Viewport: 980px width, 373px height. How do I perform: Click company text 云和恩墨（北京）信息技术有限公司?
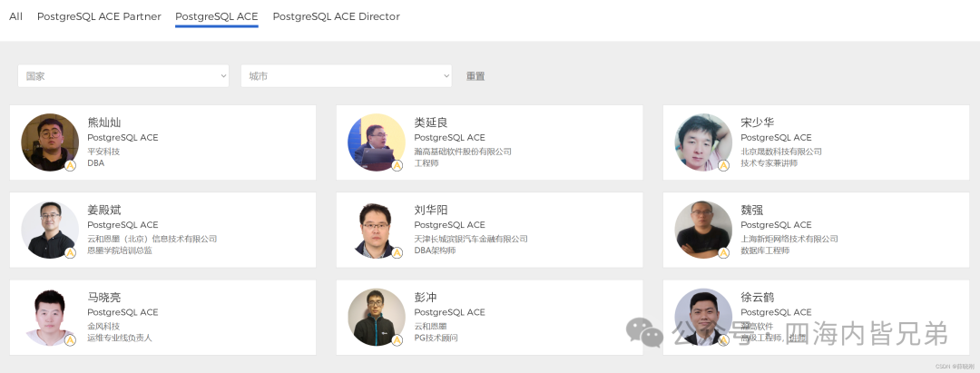tap(152, 239)
